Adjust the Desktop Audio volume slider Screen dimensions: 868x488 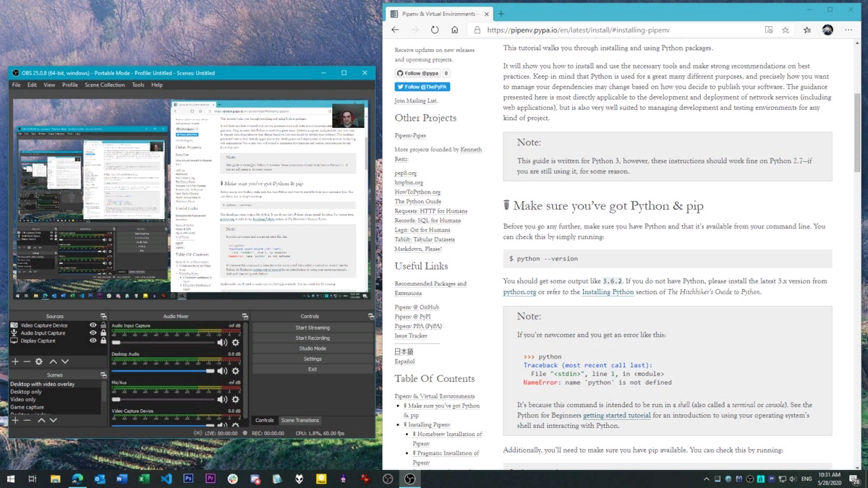(x=209, y=371)
